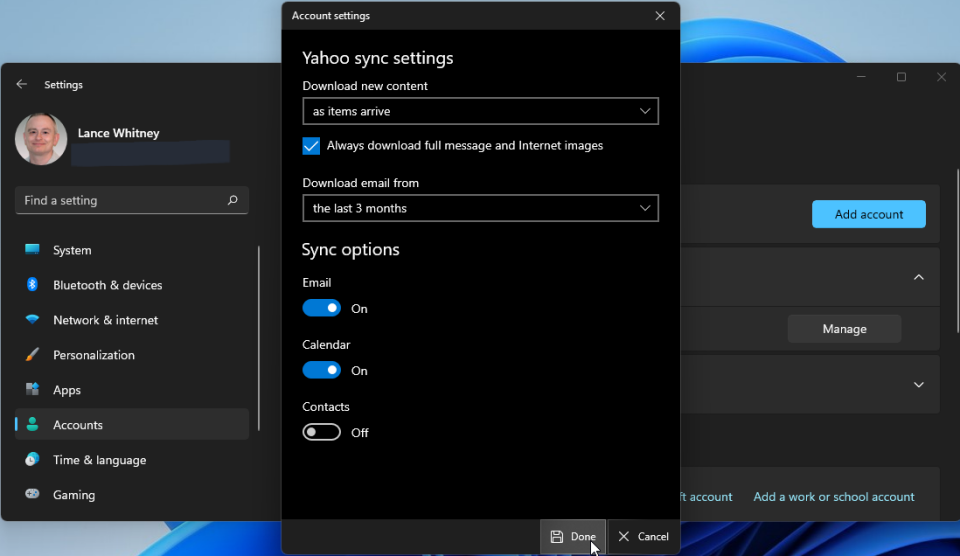Click the back arrow in Settings
Viewport: 960px width, 556px height.
pyautogui.click(x=22, y=85)
